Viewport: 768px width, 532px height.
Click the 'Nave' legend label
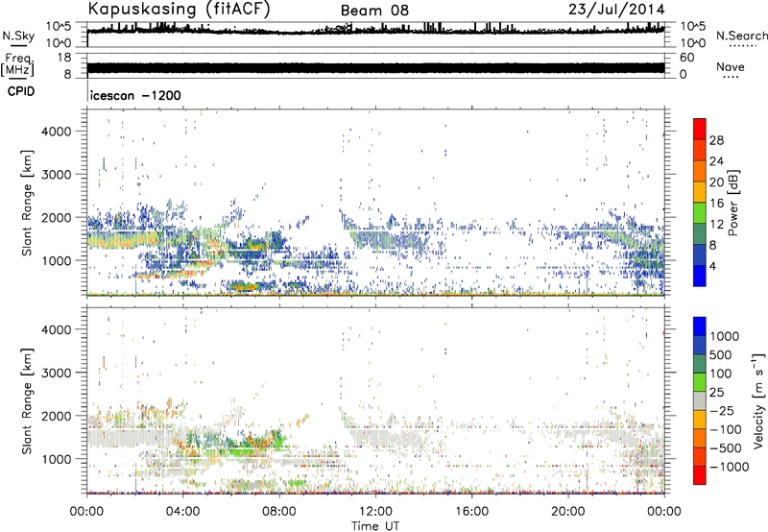coord(730,67)
